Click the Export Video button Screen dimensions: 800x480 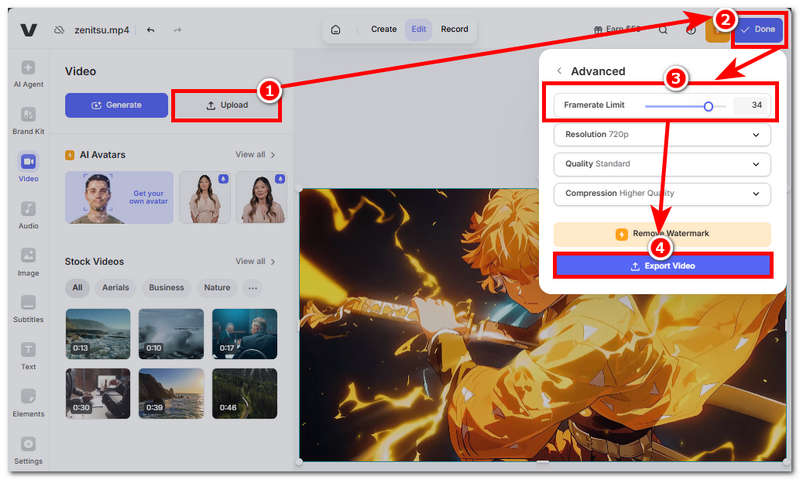tap(663, 266)
